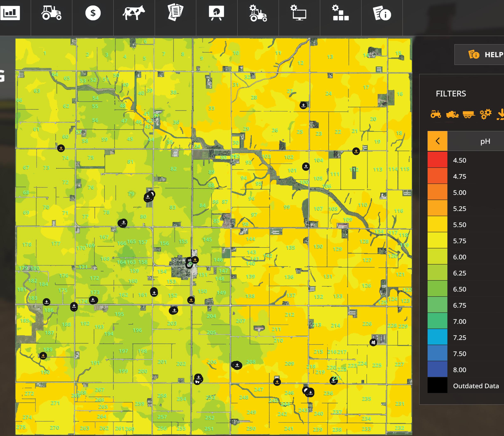Open the gear and blocks settings tab
This screenshot has width=504, height=436.
[341, 13]
